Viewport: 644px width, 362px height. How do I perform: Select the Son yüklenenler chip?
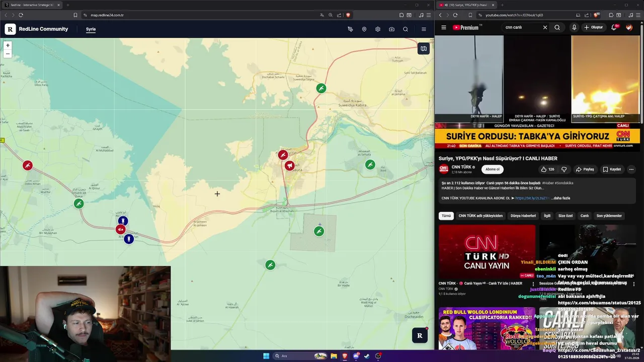(x=609, y=216)
